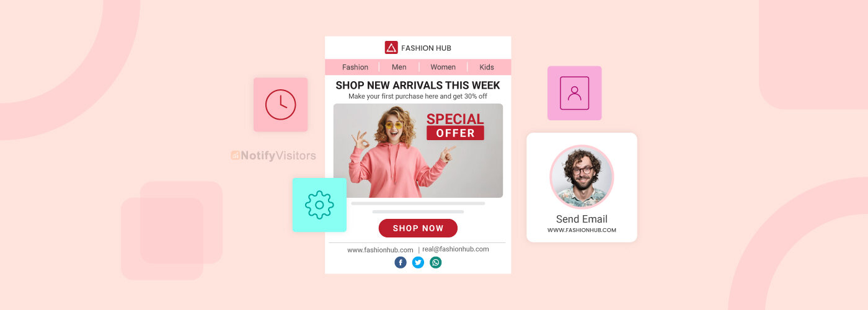Select the Women menu item

(443, 67)
